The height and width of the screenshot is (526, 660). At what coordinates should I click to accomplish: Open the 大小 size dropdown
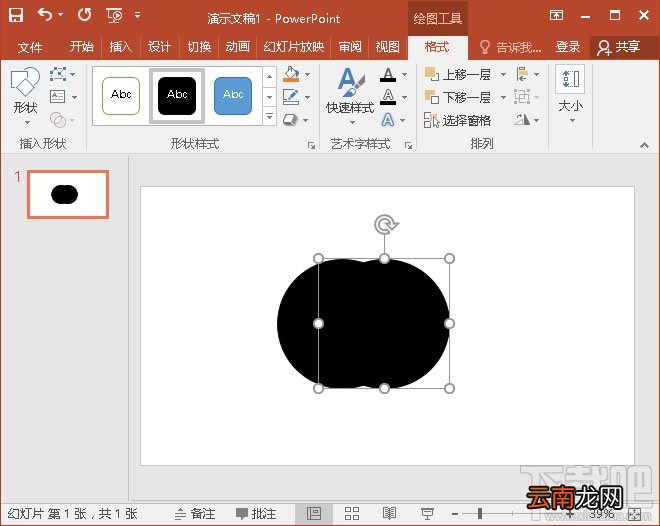[x=570, y=95]
